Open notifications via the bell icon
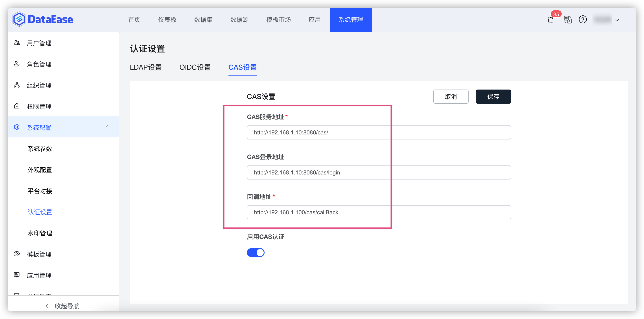This screenshot has height=319, width=644. coord(550,20)
